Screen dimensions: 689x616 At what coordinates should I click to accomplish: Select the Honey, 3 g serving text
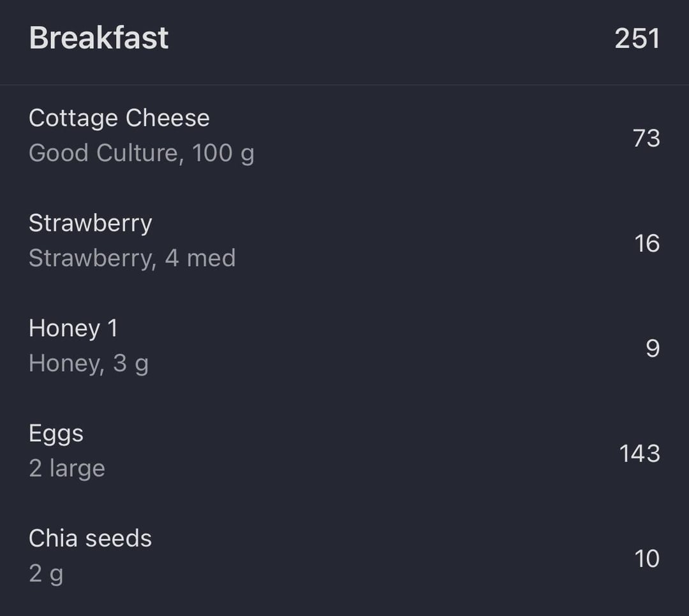click(89, 364)
